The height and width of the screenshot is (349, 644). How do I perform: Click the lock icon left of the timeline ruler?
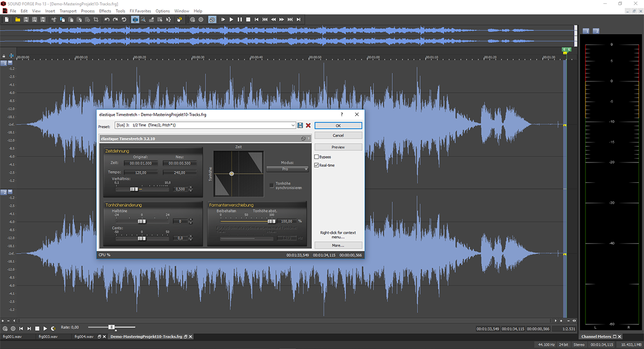tap(4, 56)
